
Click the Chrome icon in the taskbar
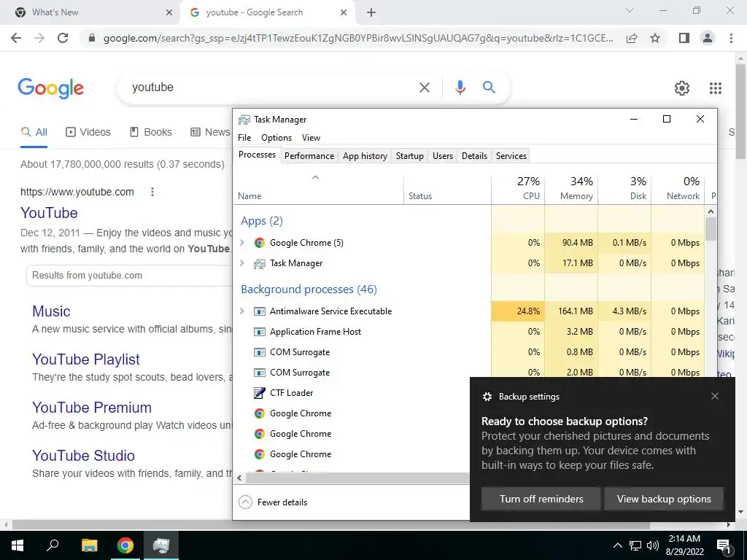click(x=125, y=545)
